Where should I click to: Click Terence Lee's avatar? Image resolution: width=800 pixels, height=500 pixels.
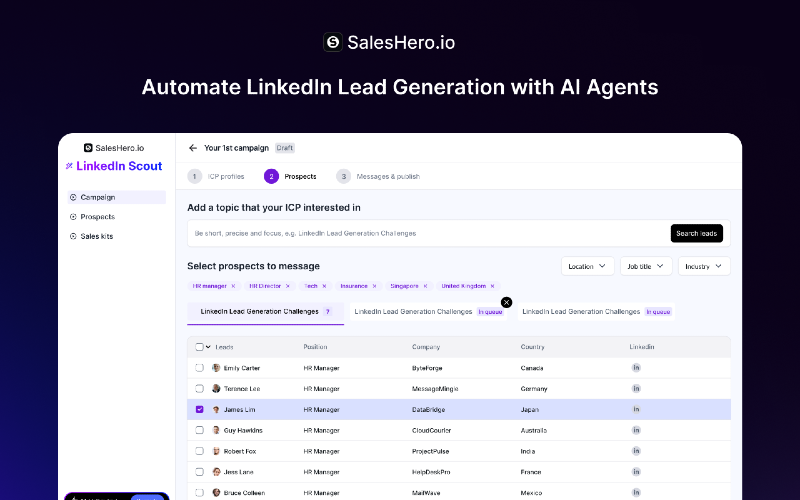pos(216,389)
